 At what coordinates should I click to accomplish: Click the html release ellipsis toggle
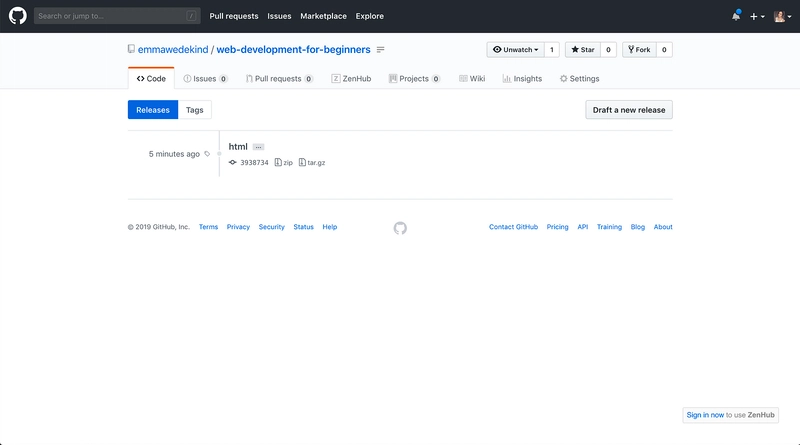pyautogui.click(x=258, y=147)
